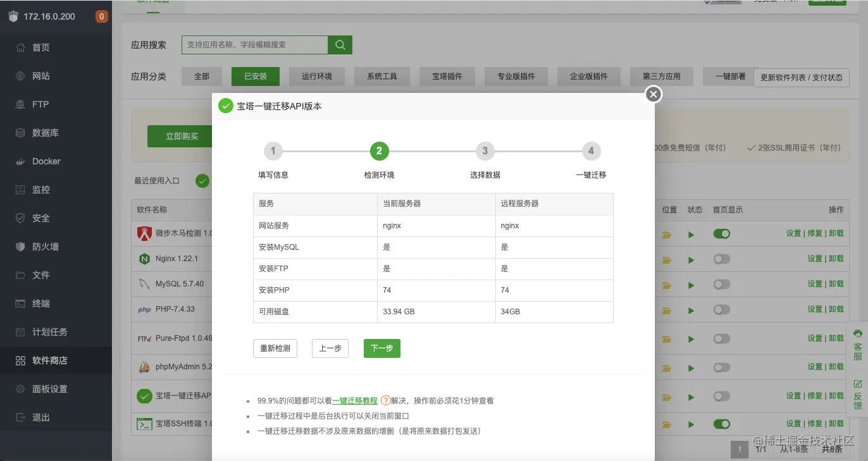Close the 宝塔一键迁移API版本 dialog
The image size is (868, 461).
pos(654,94)
